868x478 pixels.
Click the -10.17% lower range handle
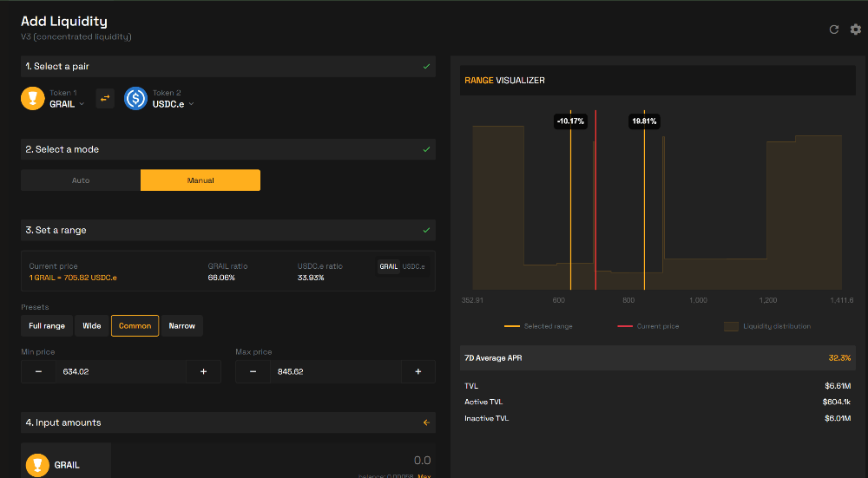point(570,121)
